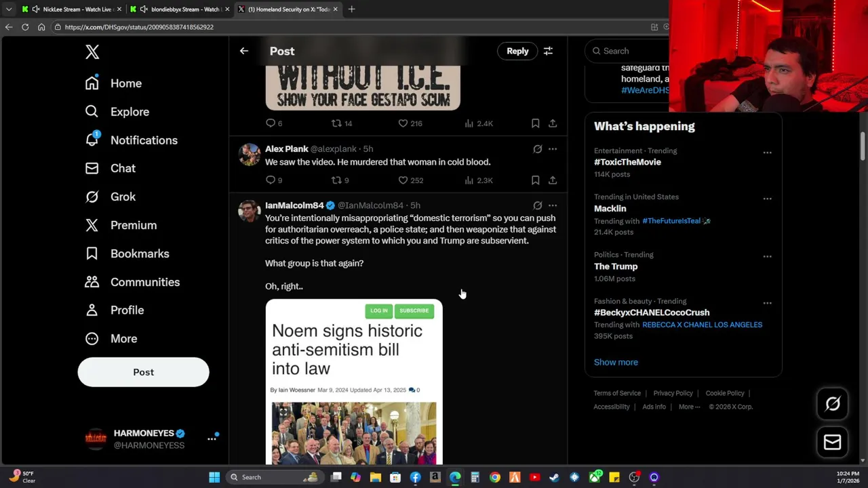
Task: Open Chat in the sidebar
Action: click(111, 168)
